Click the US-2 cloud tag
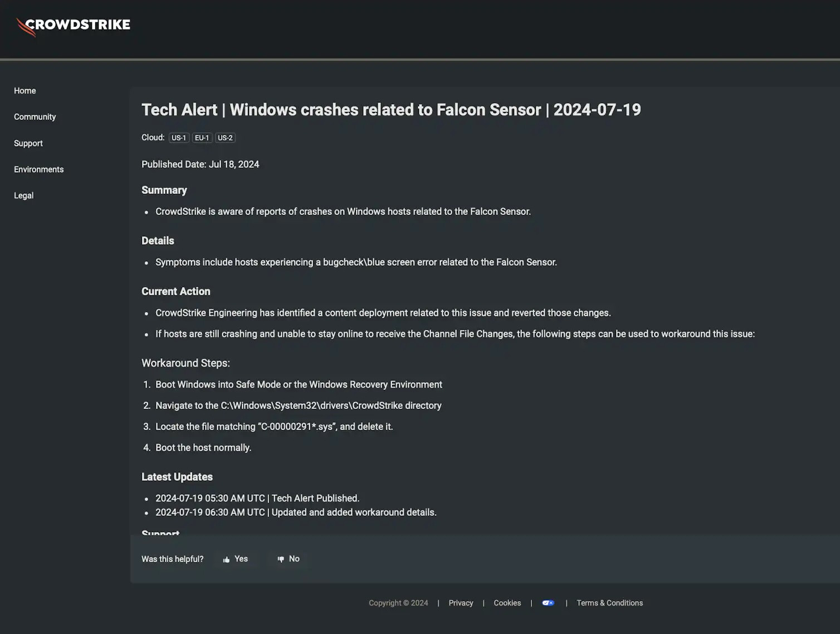Screen dimensions: 840x634 click(x=225, y=138)
